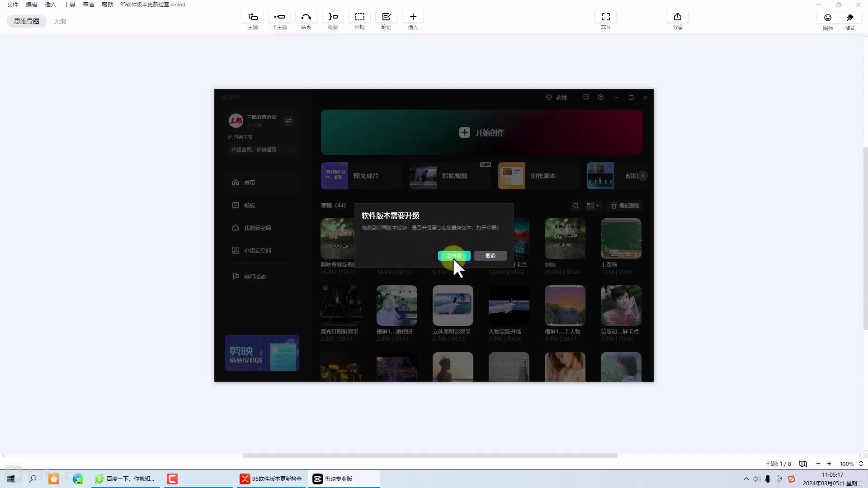
Task: Enter ZEN mode
Action: tap(605, 20)
